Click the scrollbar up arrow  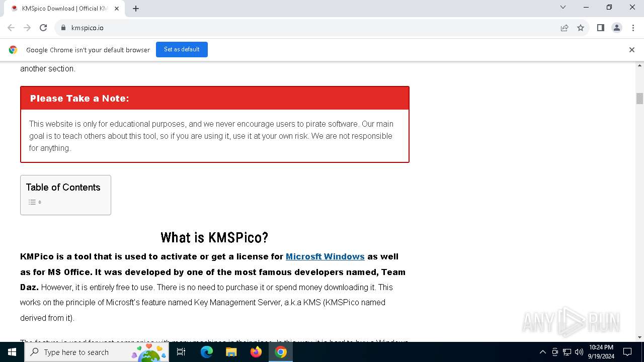pos(639,65)
